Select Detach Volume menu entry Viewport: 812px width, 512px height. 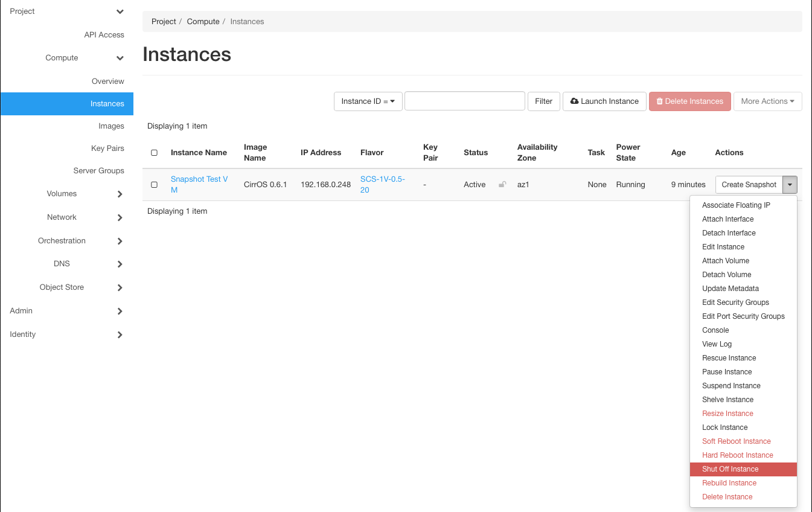pos(743,275)
